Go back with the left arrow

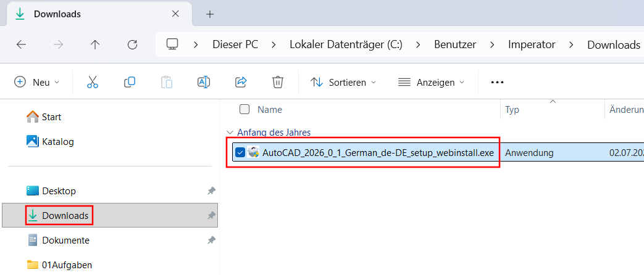pos(21,44)
